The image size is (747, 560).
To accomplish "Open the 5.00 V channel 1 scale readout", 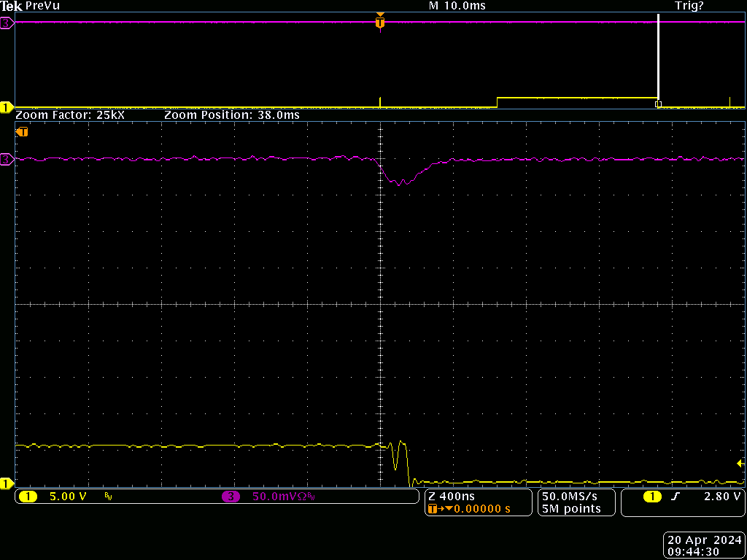I will point(67,497).
